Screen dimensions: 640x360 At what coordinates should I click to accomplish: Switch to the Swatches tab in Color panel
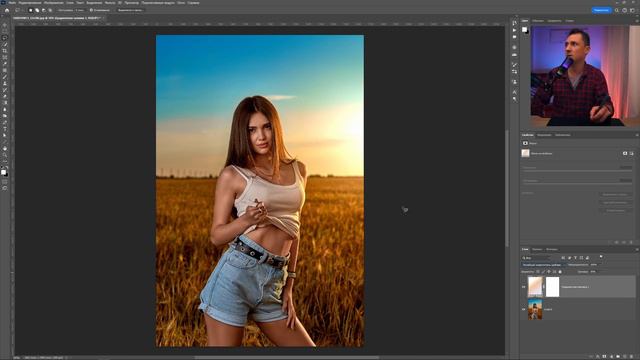click(538, 21)
